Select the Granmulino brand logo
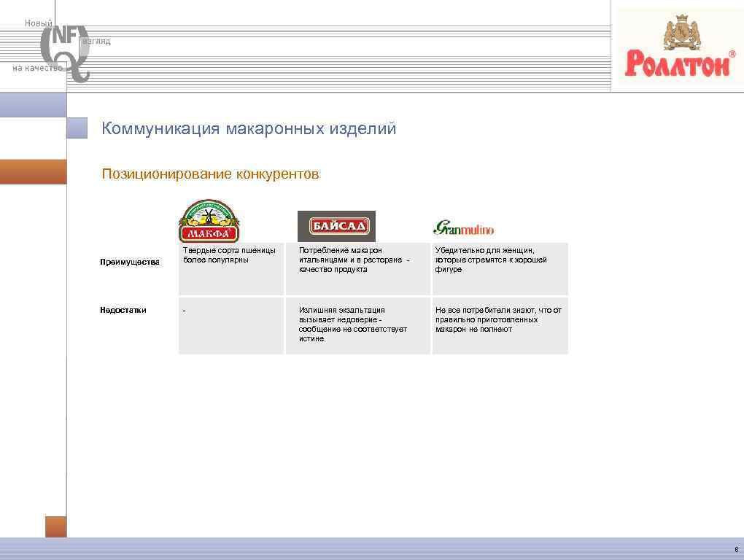The height and width of the screenshot is (560, 744). [464, 228]
